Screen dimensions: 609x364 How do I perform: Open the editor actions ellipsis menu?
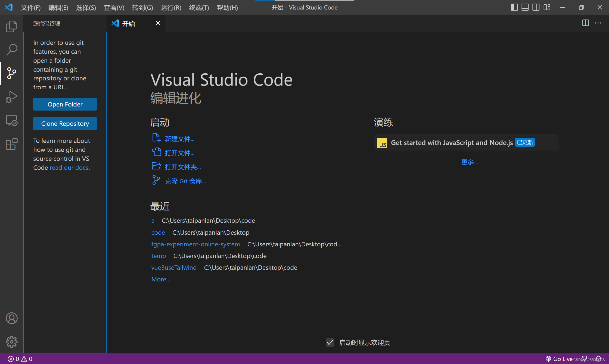point(598,23)
